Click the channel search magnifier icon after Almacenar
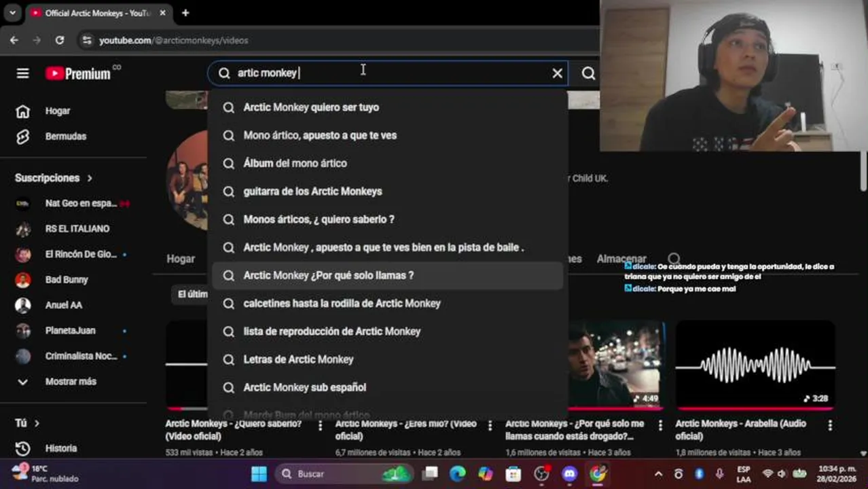The height and width of the screenshot is (489, 868). (x=674, y=259)
